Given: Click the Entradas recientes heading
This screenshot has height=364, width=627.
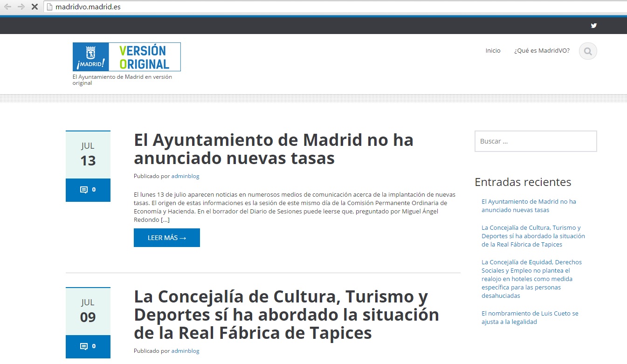Looking at the screenshot, I should pyautogui.click(x=523, y=182).
